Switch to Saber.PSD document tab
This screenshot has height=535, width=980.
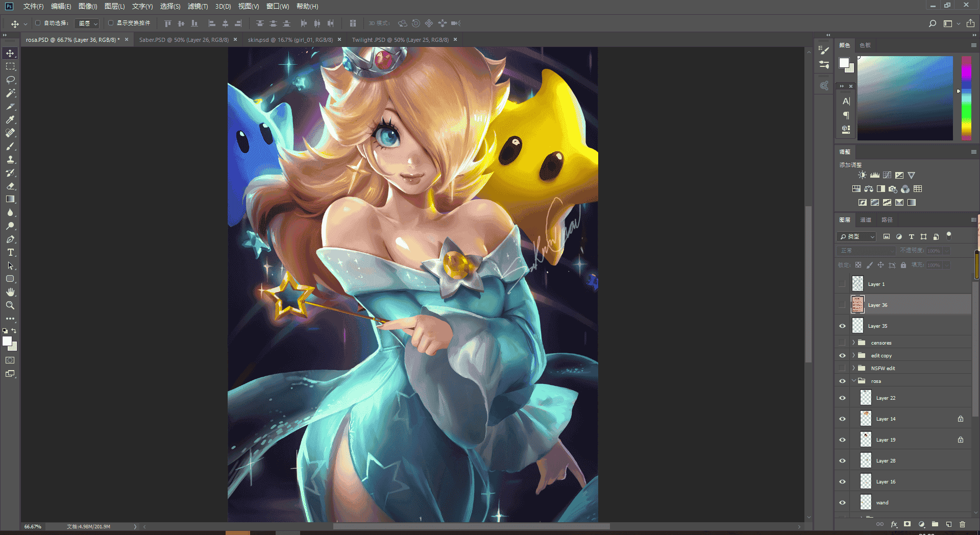[184, 40]
